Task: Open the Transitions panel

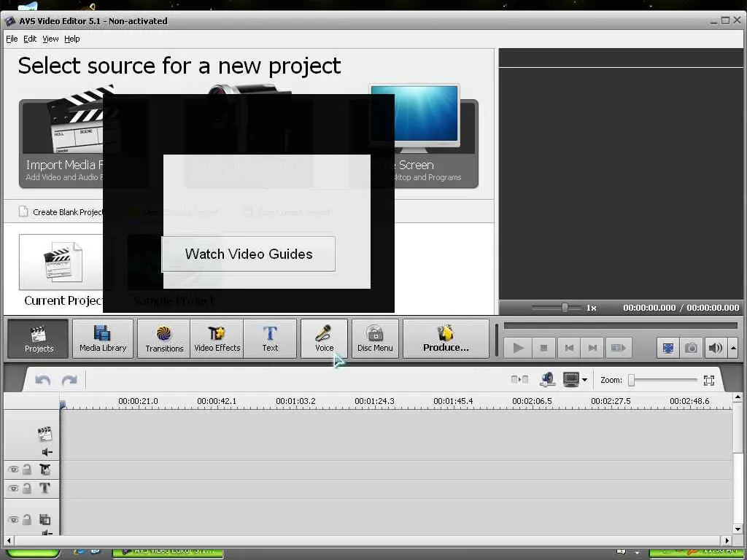Action: coord(164,338)
